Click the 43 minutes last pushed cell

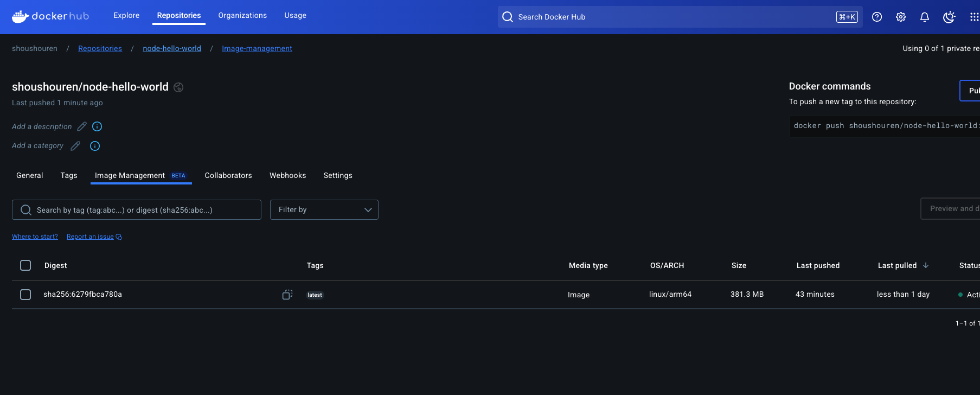(x=815, y=294)
